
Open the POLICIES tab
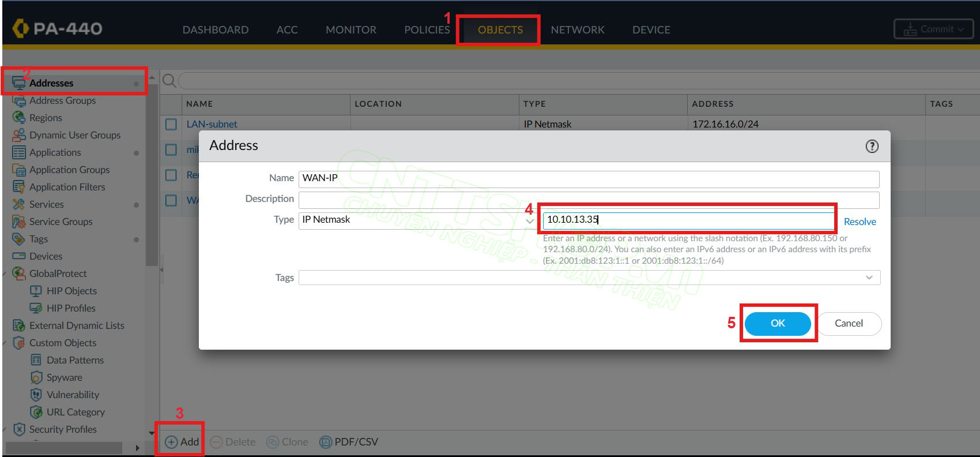pos(427,30)
